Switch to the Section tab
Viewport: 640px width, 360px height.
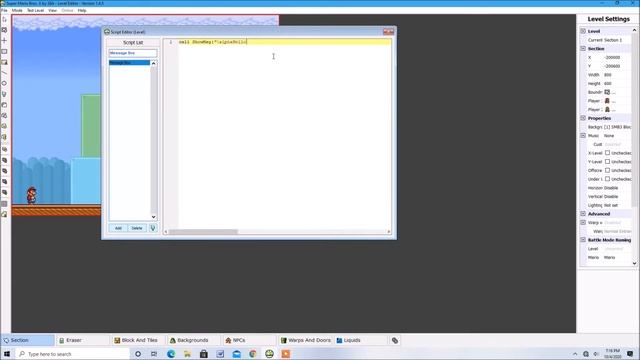coord(27,340)
